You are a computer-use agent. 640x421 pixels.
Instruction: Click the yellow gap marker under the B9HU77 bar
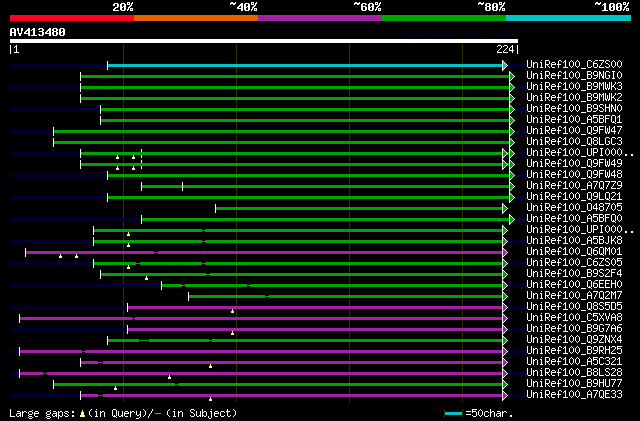(116, 388)
